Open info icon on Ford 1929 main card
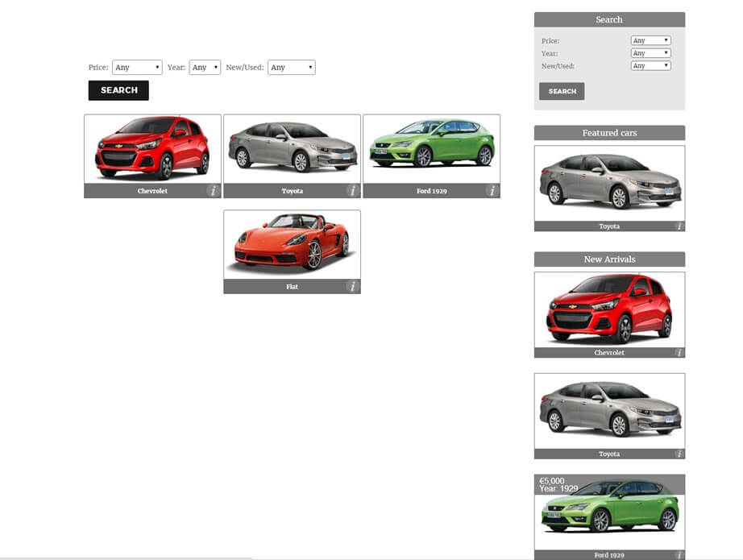The width and height of the screenshot is (743, 560). [492, 191]
